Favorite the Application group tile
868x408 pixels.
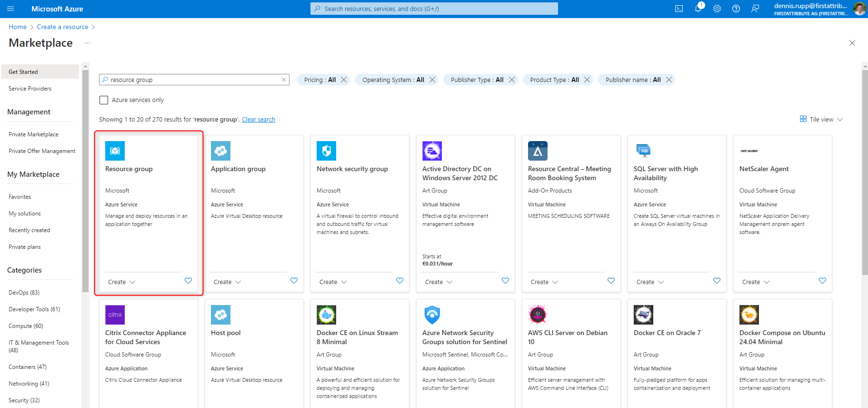[294, 281]
